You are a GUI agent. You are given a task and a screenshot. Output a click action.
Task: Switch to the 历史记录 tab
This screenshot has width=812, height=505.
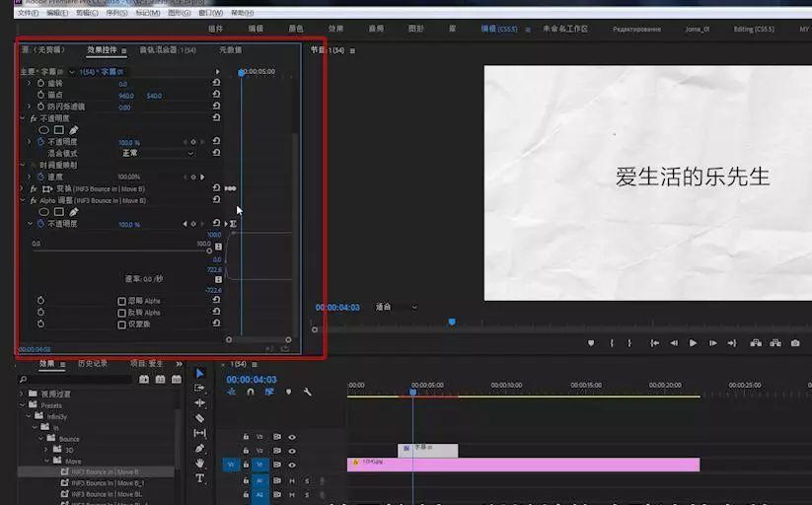tap(93, 364)
